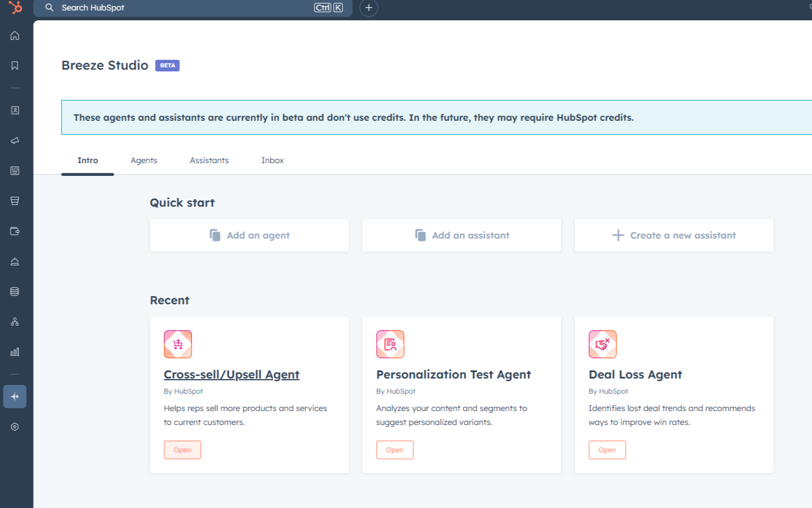Screen dimensions: 812x508
Task: Click the Bookmarks icon in the sidebar
Action: pos(15,66)
